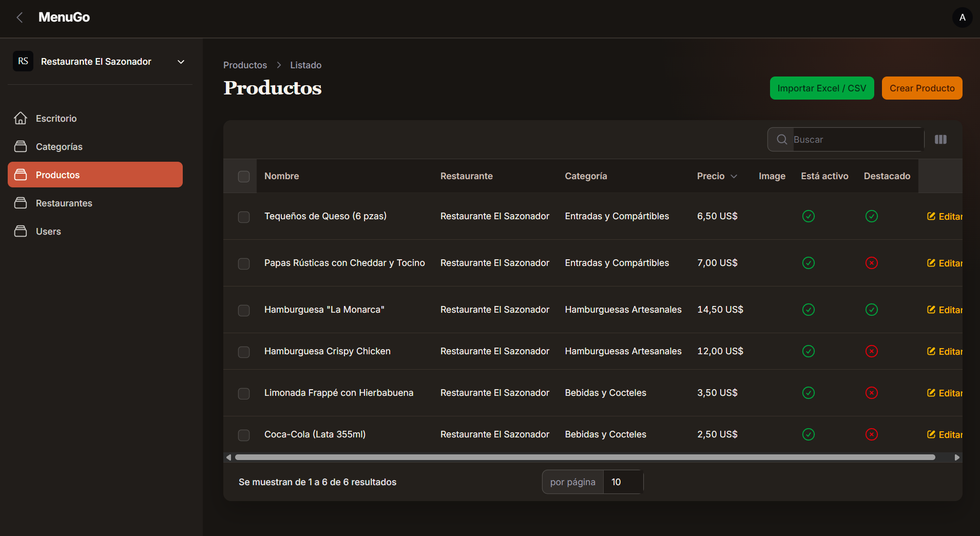This screenshot has height=536, width=980.
Task: Click not-featured X icon for Papas Rústicas
Action: tap(872, 263)
